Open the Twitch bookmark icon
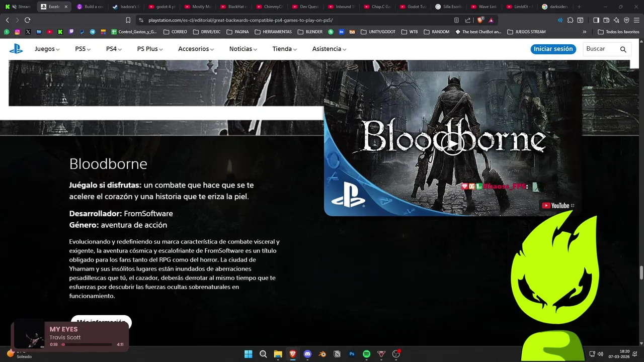The image size is (644, 362). (x=71, y=32)
